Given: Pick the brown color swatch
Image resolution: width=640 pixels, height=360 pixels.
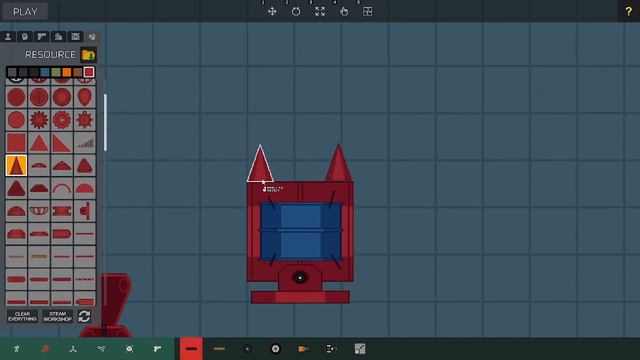Looking at the screenshot, I should 78,72.
